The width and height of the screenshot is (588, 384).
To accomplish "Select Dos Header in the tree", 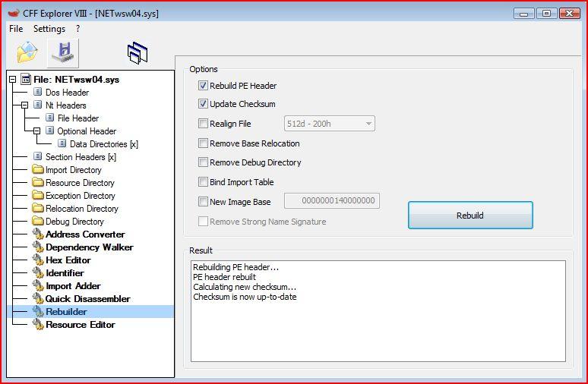I will click(67, 92).
